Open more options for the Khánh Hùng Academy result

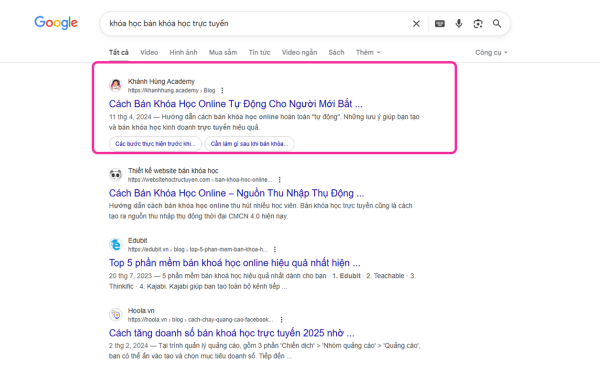point(222,91)
